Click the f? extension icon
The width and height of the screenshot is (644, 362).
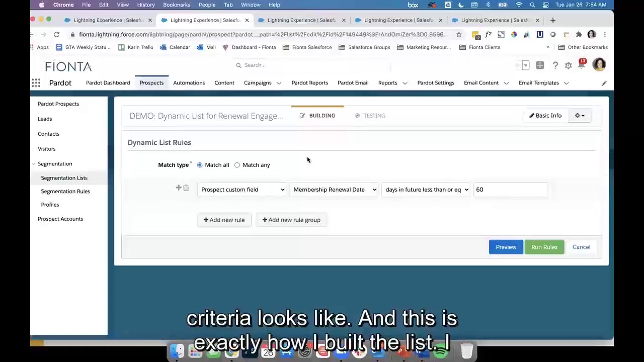488,35
